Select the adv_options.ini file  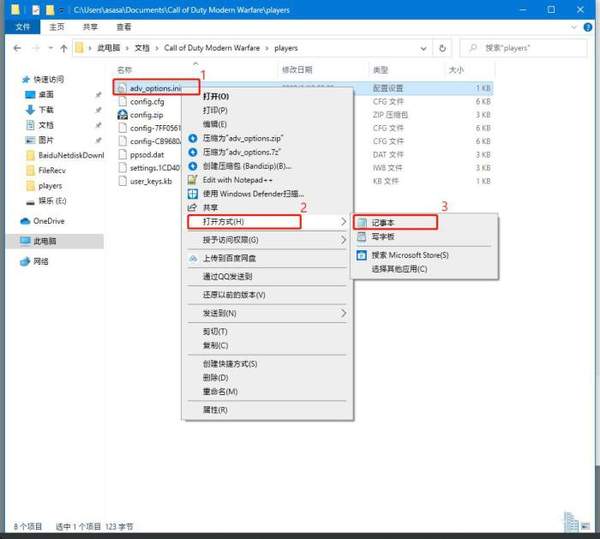coord(155,88)
